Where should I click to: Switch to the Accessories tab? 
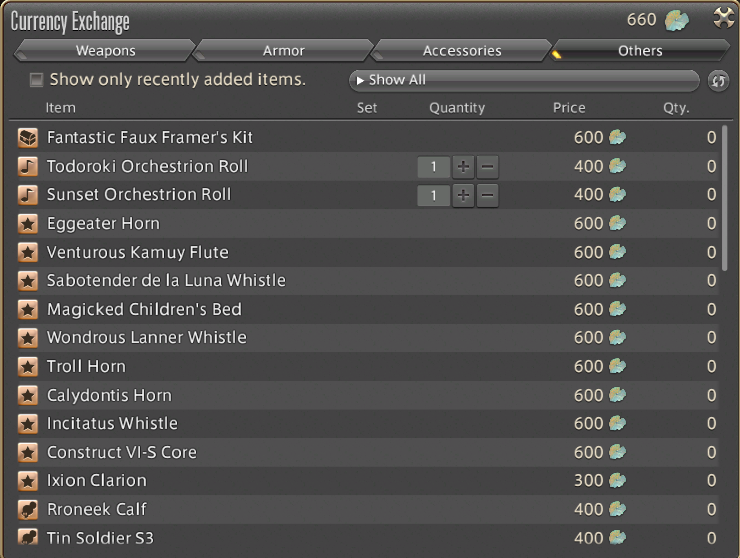tap(462, 51)
